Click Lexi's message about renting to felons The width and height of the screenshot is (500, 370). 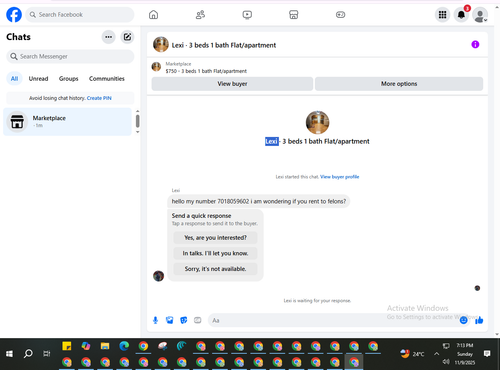coord(259,201)
